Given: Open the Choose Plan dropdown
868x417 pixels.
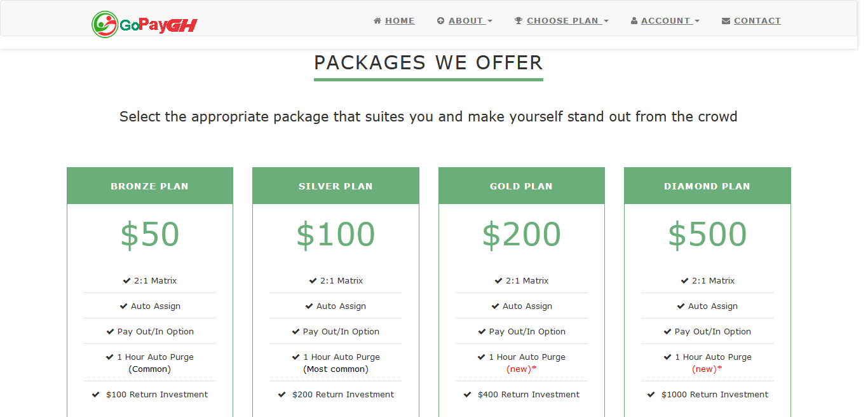Looking at the screenshot, I should coord(562,21).
